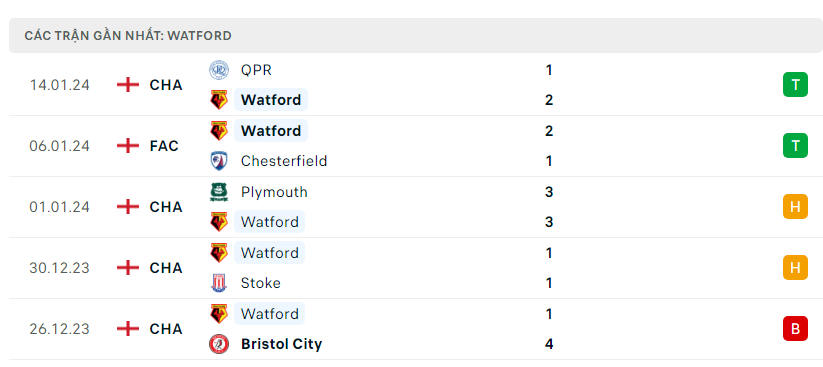Click the QPR club crest icon
823x367 pixels.
point(218,70)
